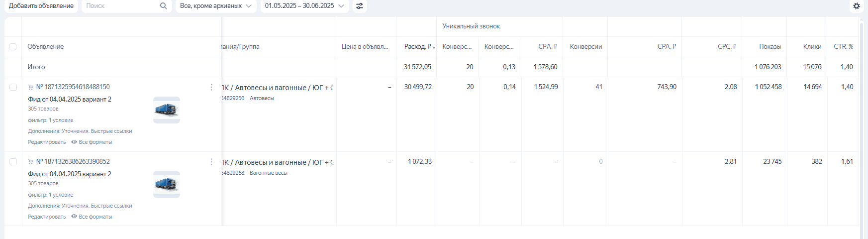Open three-dot menu for ad 1871326386263390852
This screenshot has height=239, width=868.
pyautogui.click(x=211, y=162)
